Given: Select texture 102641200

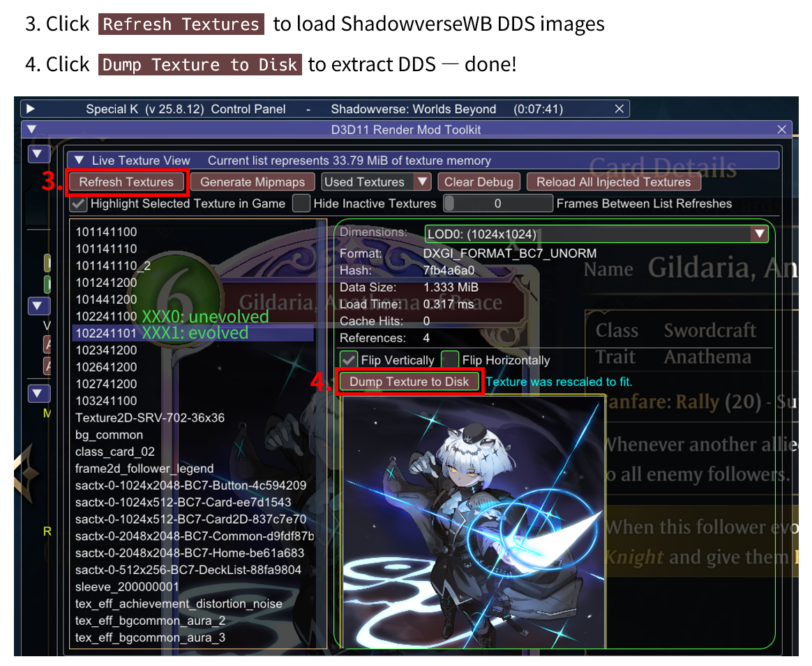Looking at the screenshot, I should tap(106, 367).
